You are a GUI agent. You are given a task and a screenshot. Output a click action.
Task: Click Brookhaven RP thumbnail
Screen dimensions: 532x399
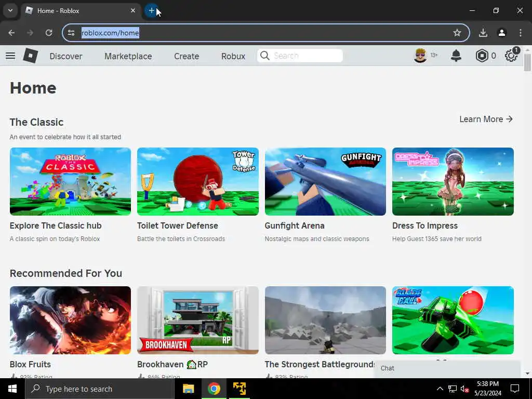(x=198, y=320)
